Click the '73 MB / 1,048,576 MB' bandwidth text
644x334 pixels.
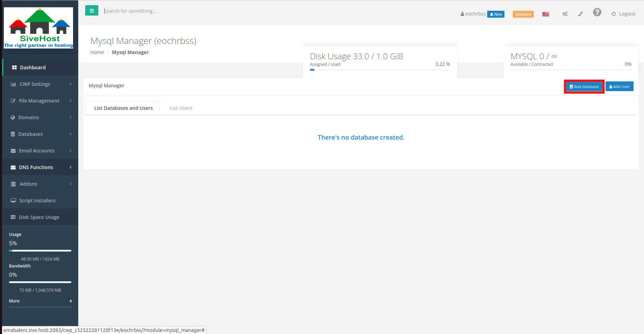pos(40,290)
